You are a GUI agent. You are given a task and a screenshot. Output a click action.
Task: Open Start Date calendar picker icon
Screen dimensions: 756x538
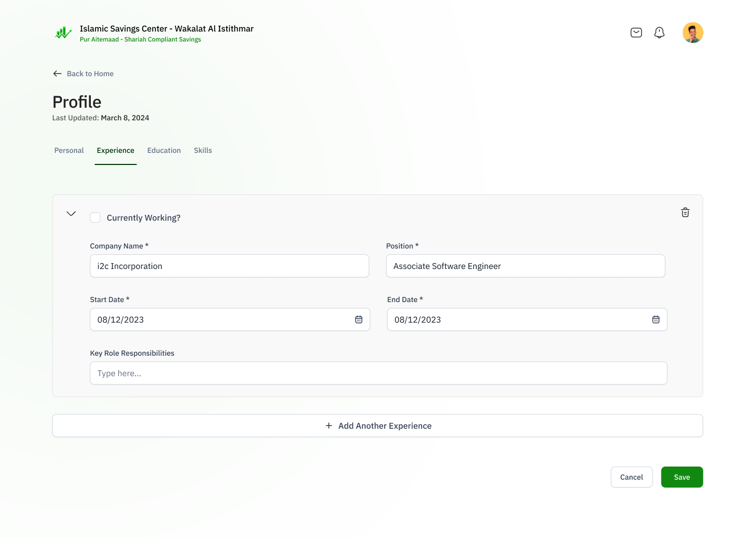pos(359,319)
